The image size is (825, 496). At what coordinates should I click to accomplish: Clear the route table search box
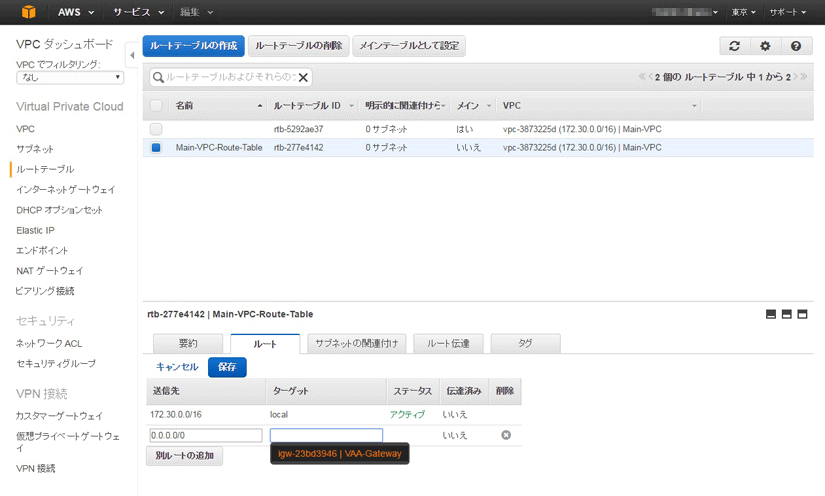(x=304, y=77)
